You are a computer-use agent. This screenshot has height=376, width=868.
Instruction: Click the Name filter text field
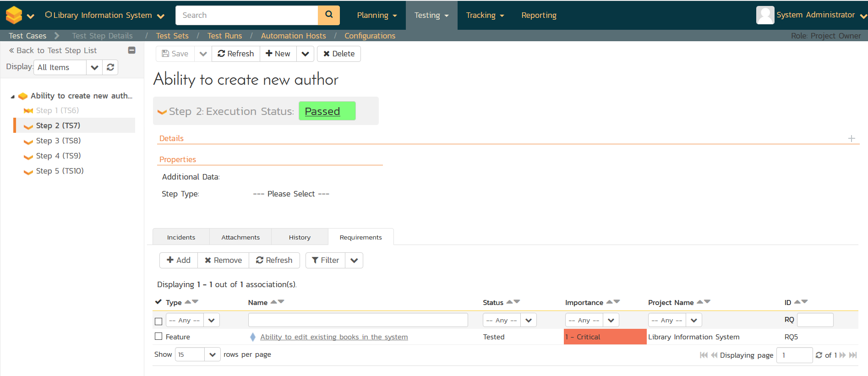358,320
